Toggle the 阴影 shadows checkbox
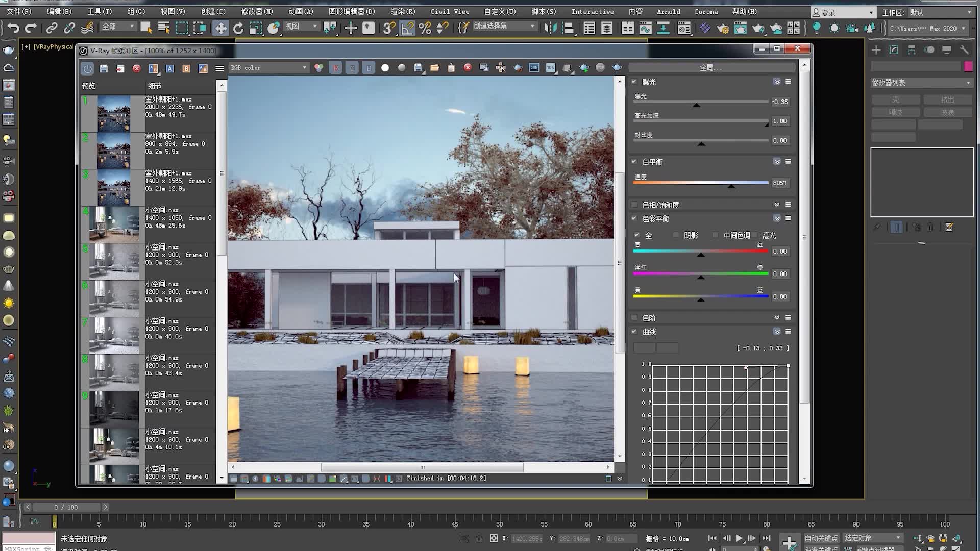Screen dimensions: 980x551 coord(676,235)
